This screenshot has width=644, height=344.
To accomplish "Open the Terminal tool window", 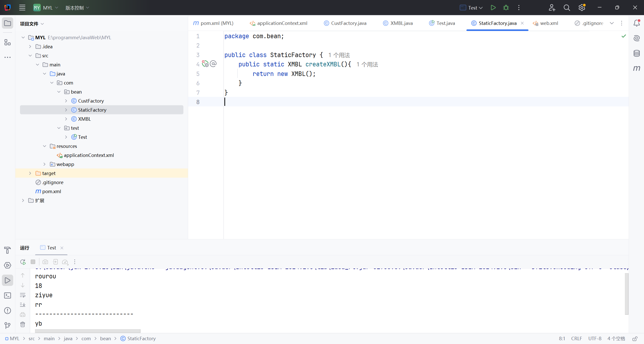I will (8, 295).
